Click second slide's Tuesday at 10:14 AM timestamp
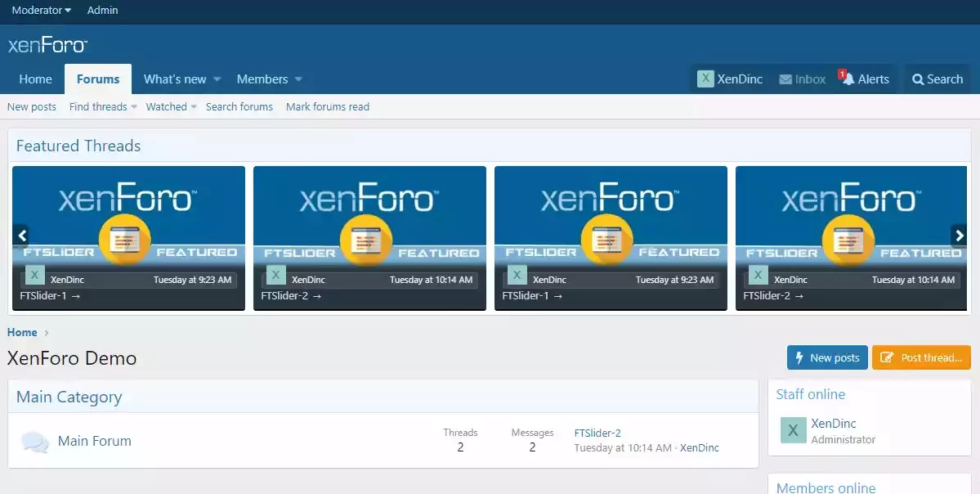This screenshot has width=980, height=494. point(432,280)
